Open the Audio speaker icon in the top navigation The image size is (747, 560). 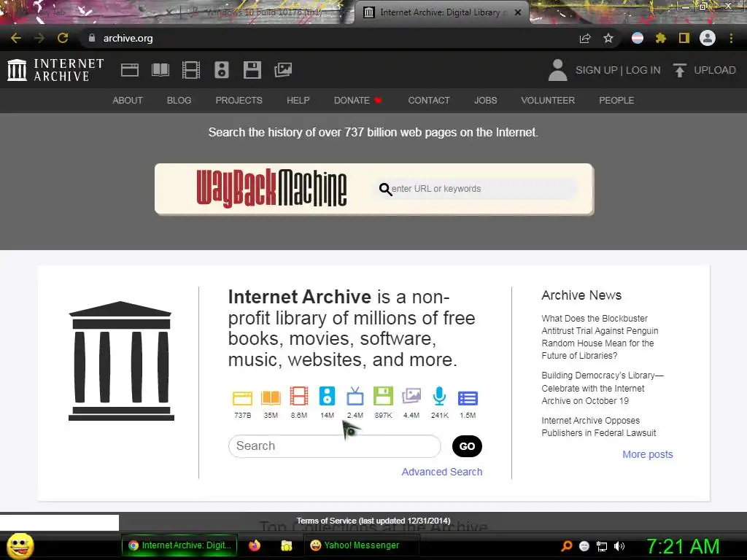tap(222, 70)
